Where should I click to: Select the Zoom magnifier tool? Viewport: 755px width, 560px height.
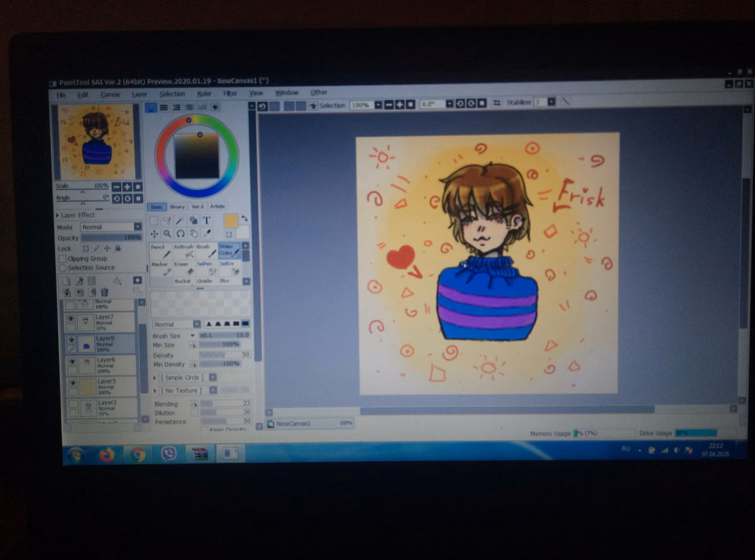pos(168,234)
